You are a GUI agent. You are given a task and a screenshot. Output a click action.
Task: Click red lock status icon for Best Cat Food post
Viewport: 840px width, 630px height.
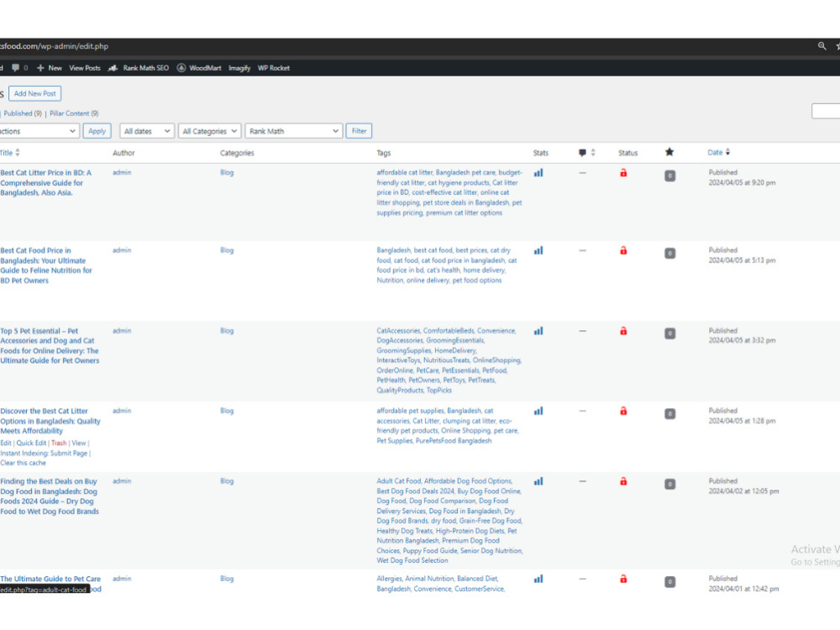coord(623,250)
